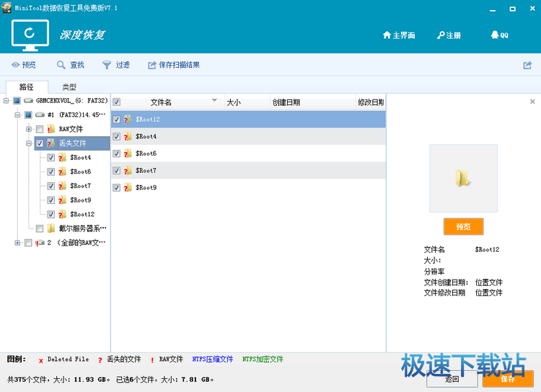Check the 戴尔服务器系... folder checkbox
Viewport: 541px width, 392px height.
[40, 228]
